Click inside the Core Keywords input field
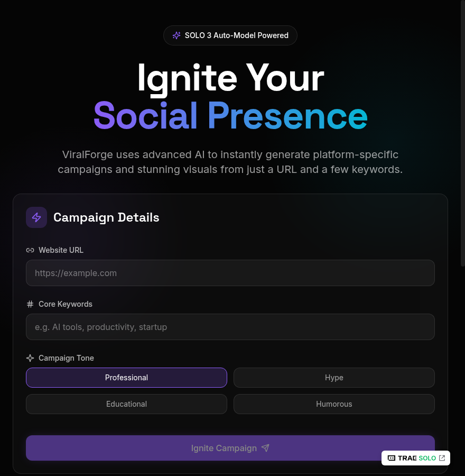 230,327
